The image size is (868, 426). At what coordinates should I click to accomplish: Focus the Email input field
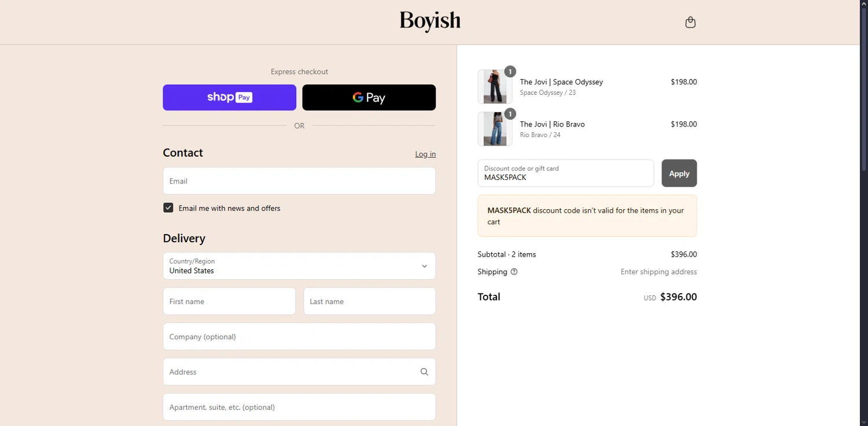pos(299,181)
